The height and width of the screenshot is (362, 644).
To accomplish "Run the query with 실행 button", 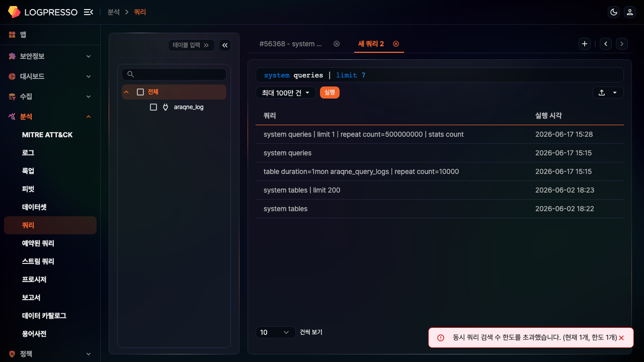I will 330,93.
